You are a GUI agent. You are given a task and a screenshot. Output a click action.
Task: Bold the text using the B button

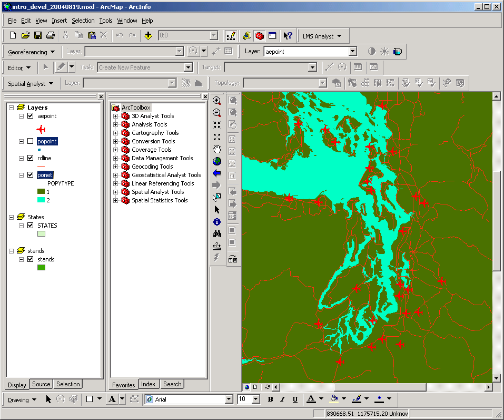270,399
